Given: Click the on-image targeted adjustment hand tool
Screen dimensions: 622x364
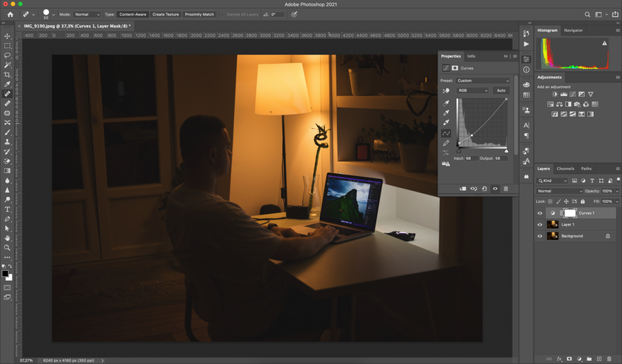Looking at the screenshot, I should pos(446,91).
